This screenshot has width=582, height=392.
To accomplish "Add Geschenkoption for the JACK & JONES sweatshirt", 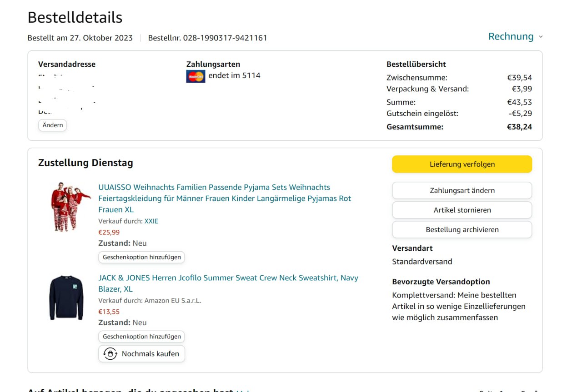I will coord(141,337).
